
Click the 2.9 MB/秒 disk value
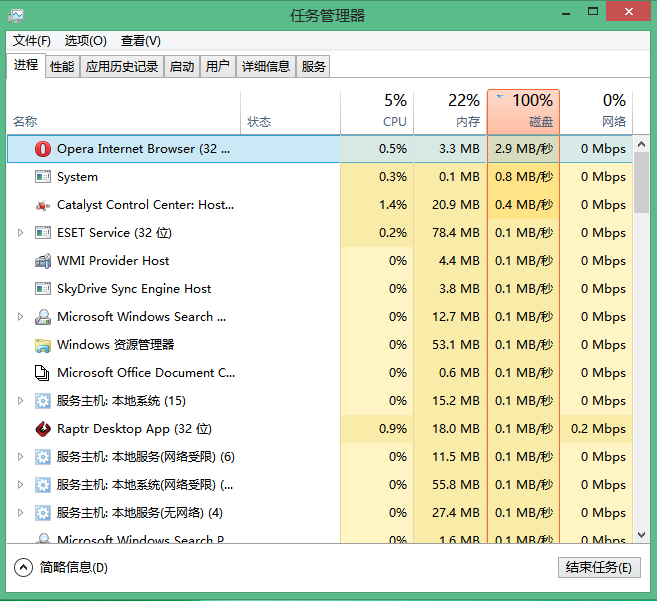524,149
